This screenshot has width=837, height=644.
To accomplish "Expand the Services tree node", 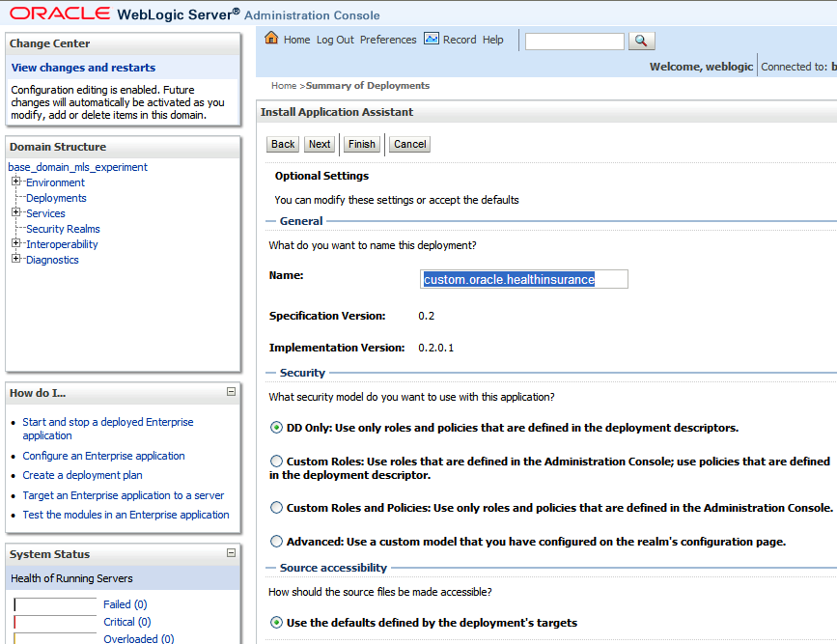I will click(16, 212).
